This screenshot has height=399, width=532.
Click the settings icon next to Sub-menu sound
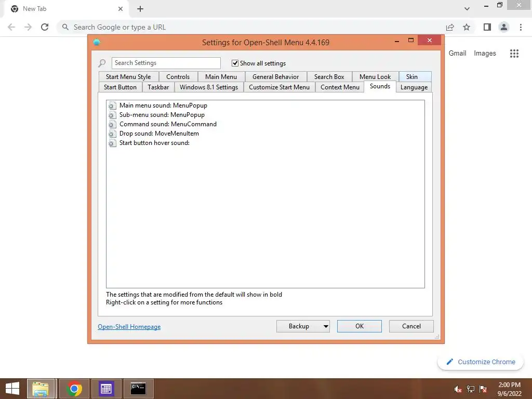point(112,115)
